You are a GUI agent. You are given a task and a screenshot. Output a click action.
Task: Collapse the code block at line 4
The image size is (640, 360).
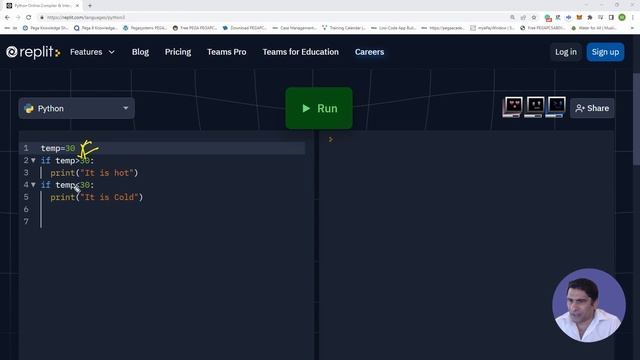point(33,185)
